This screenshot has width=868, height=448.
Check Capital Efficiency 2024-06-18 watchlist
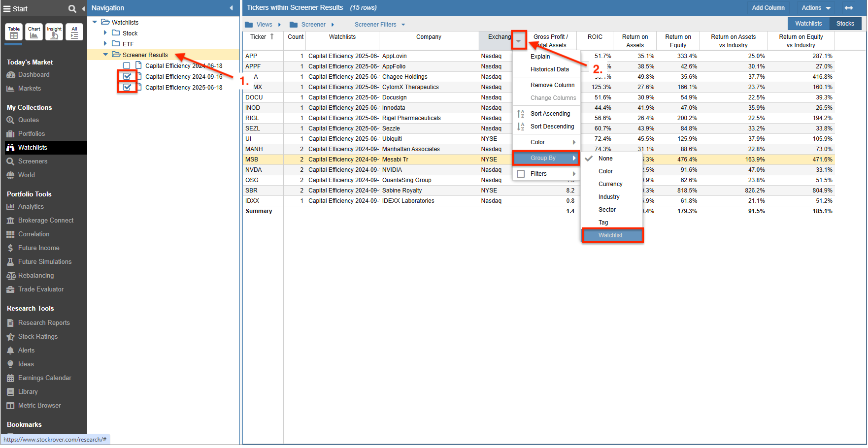(127, 66)
